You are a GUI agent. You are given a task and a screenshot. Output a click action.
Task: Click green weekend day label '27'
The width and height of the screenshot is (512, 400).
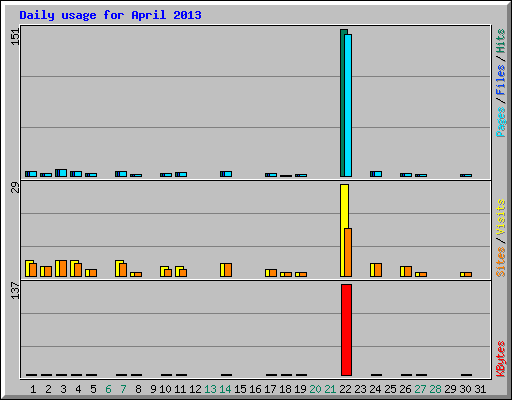420,389
